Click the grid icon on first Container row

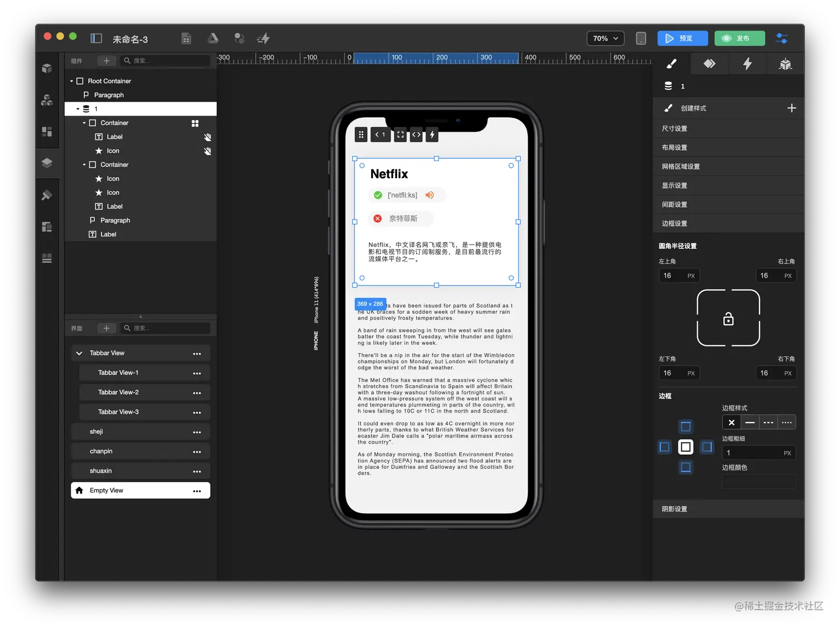(x=195, y=123)
